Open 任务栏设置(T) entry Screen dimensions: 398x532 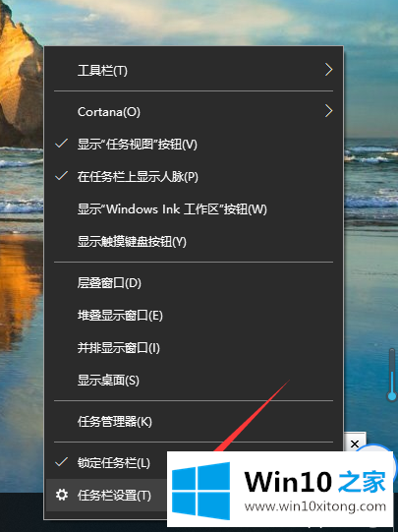106,496
